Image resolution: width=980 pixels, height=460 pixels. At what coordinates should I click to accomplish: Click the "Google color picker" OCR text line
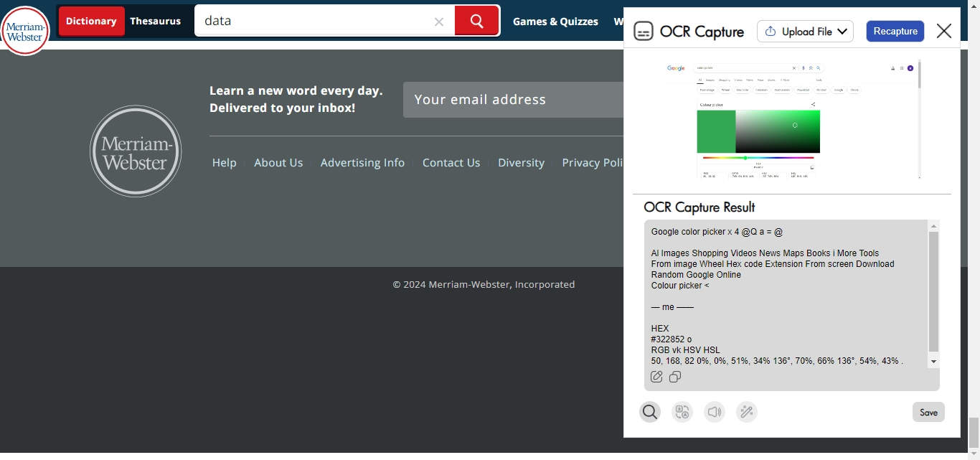717,232
